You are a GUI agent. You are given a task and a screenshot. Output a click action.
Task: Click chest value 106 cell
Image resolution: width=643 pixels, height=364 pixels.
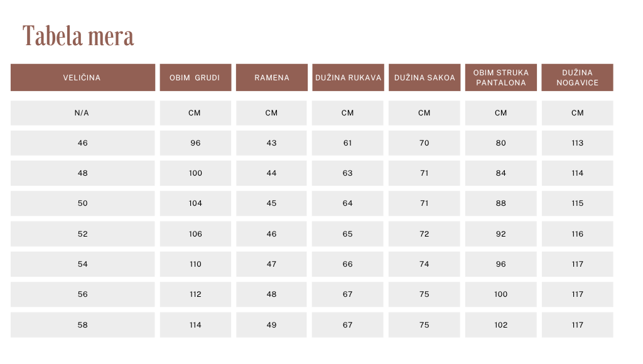click(195, 234)
